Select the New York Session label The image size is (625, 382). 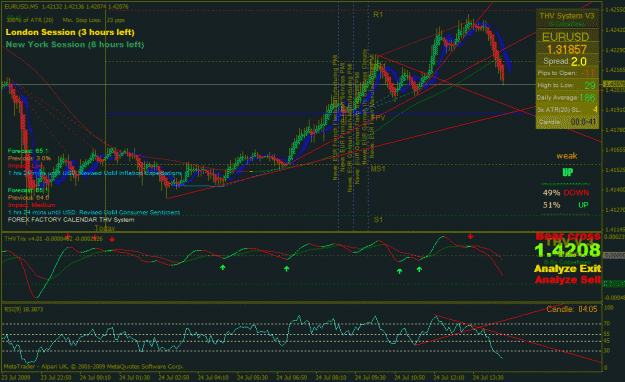point(75,44)
